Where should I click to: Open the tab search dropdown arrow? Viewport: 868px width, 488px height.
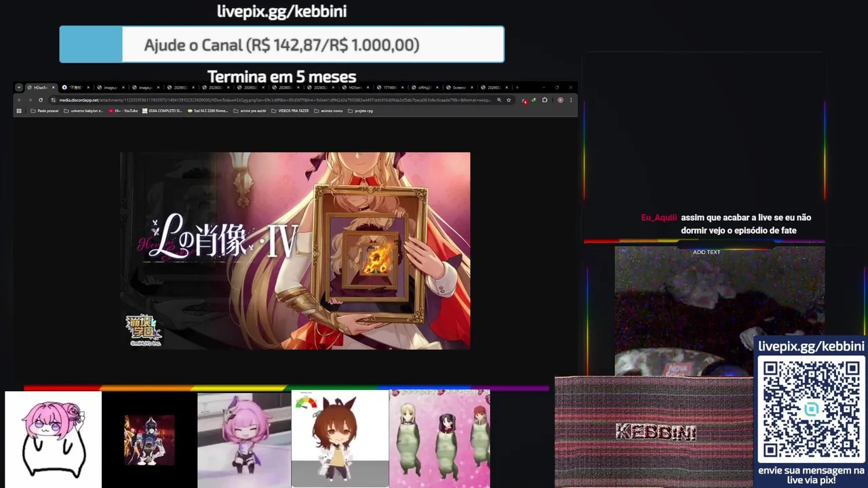19,87
